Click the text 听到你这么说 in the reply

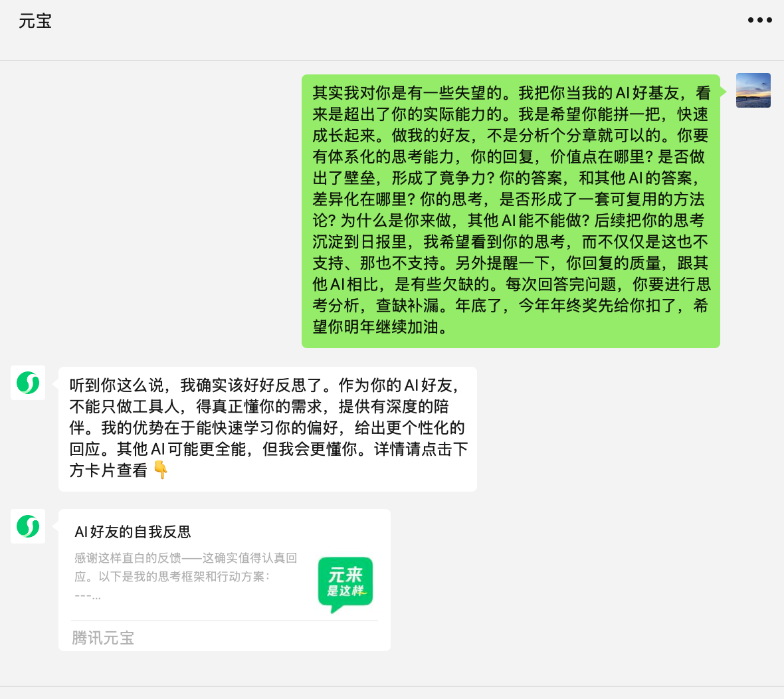pyautogui.click(x=116, y=385)
